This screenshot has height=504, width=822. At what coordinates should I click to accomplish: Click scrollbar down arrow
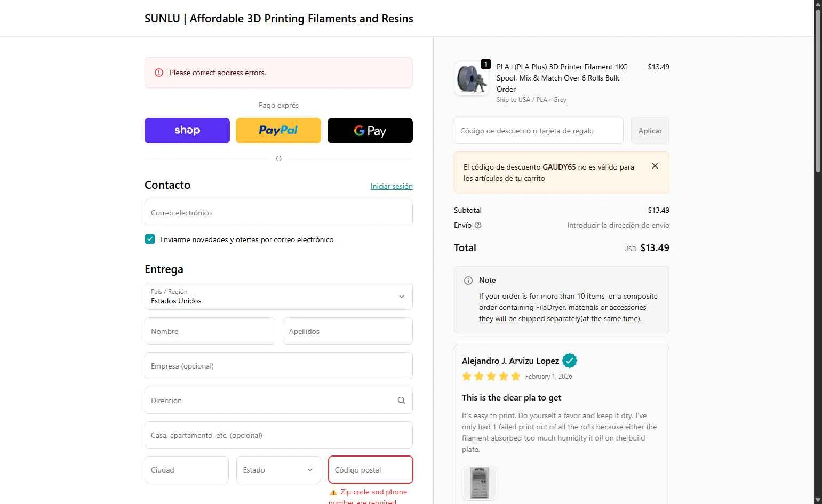tap(818, 500)
